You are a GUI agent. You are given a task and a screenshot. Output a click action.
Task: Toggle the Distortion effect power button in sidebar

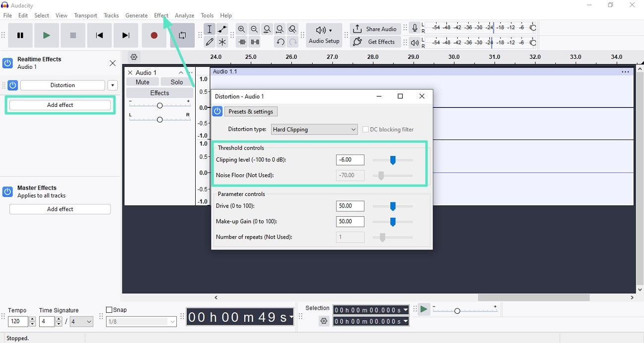pos(13,85)
